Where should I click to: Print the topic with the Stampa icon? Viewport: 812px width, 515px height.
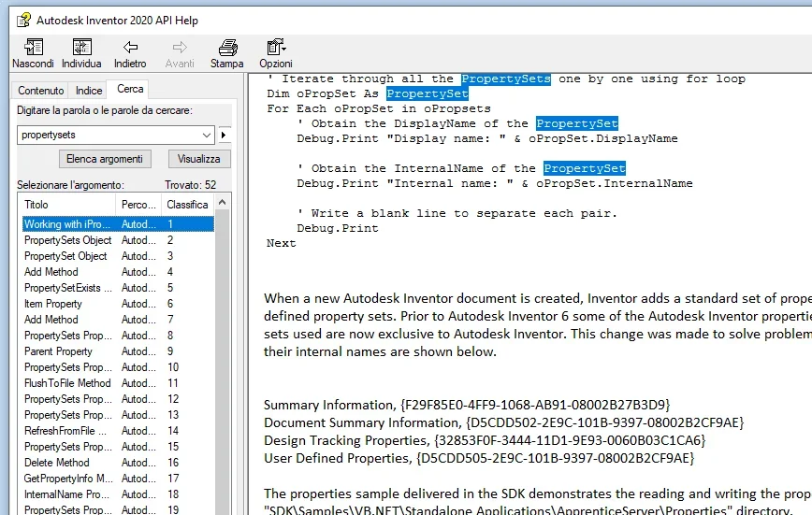[x=227, y=48]
